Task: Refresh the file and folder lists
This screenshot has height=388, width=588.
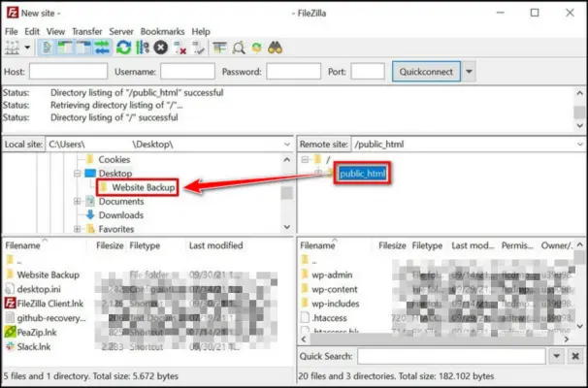Action: coord(124,48)
